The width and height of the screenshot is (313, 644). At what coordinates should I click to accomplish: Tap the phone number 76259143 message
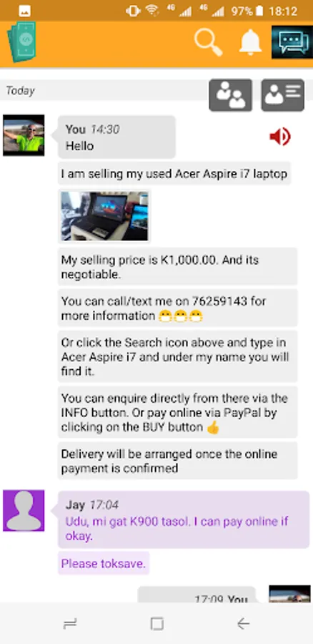[177, 308]
